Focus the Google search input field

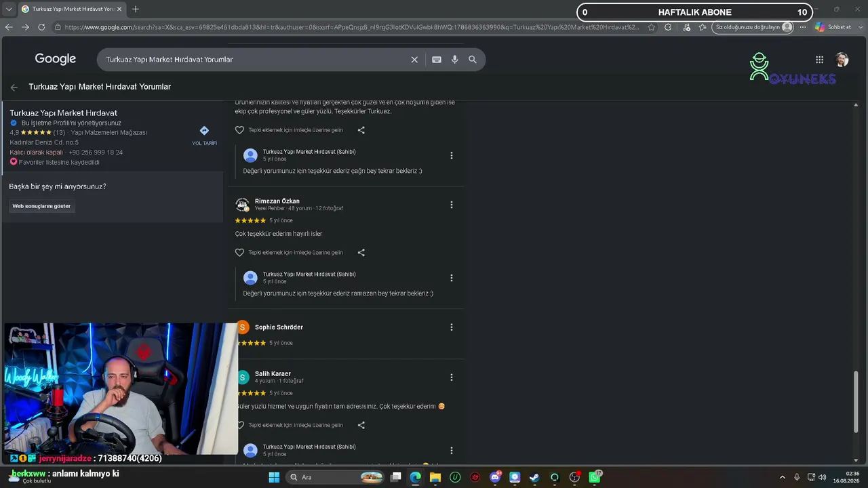[254, 60]
